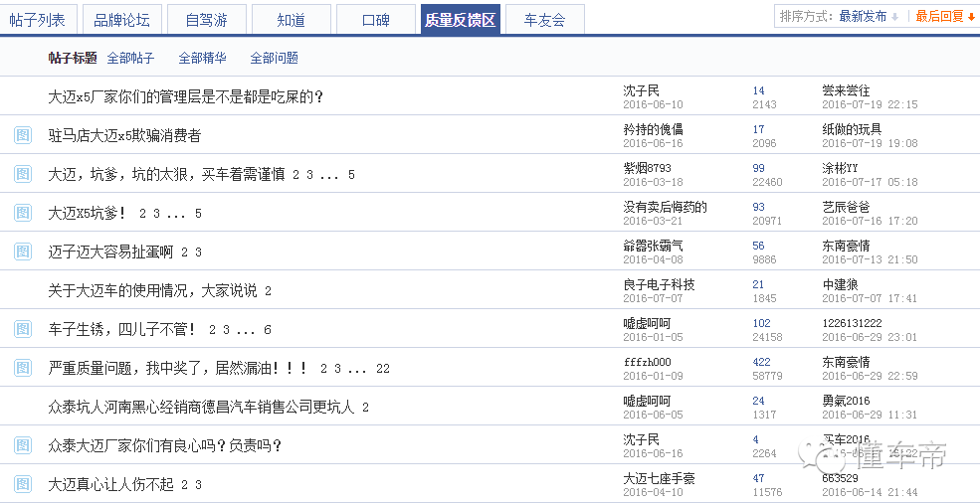Open post 大迈x5厂家你们的管理层是不是都是吃屎的？
This screenshot has width=980, height=504.
186,97
